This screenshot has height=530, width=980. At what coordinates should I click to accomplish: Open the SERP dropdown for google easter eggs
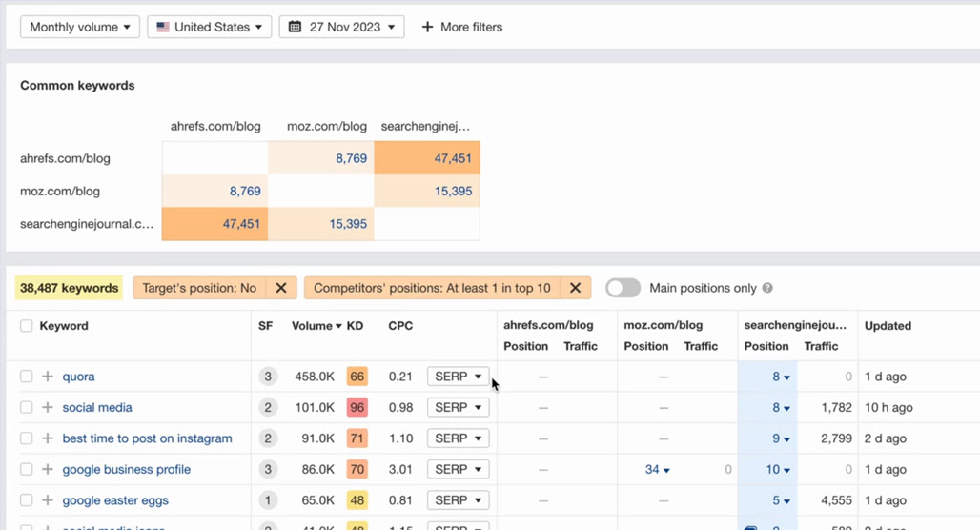(x=459, y=500)
